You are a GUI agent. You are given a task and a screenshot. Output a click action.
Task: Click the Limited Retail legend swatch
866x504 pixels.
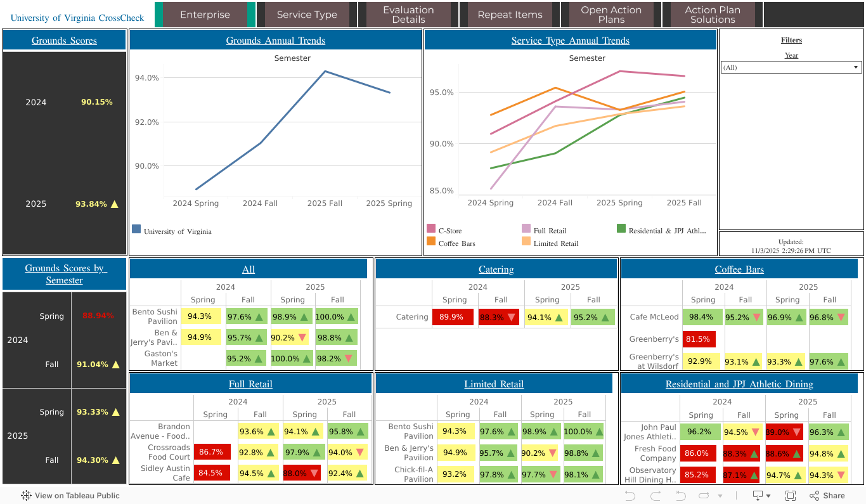tap(526, 241)
